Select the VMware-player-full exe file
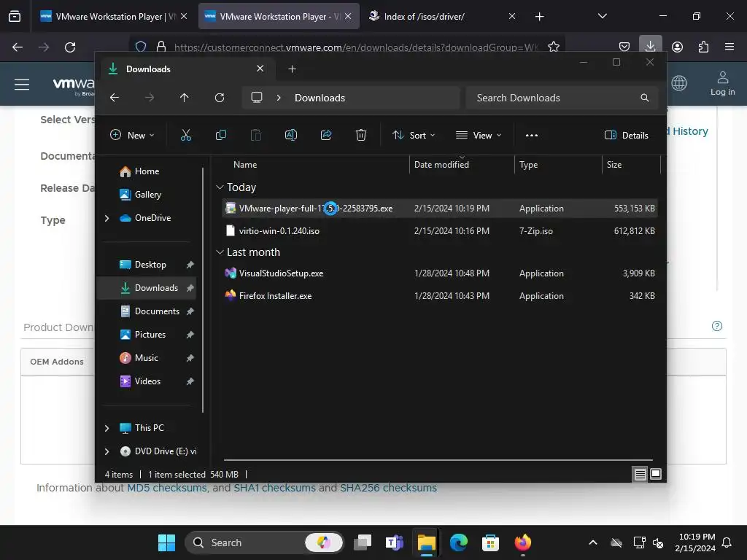The image size is (747, 560). [440, 209]
